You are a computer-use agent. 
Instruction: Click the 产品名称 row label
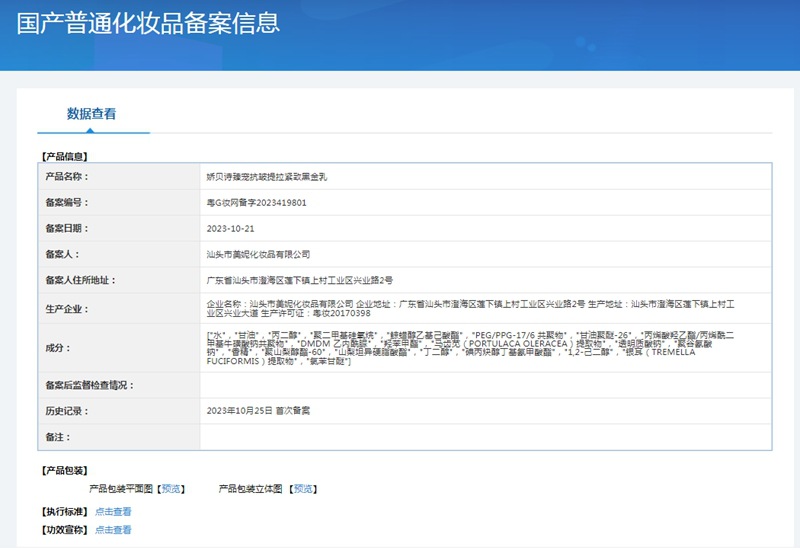pyautogui.click(x=67, y=177)
